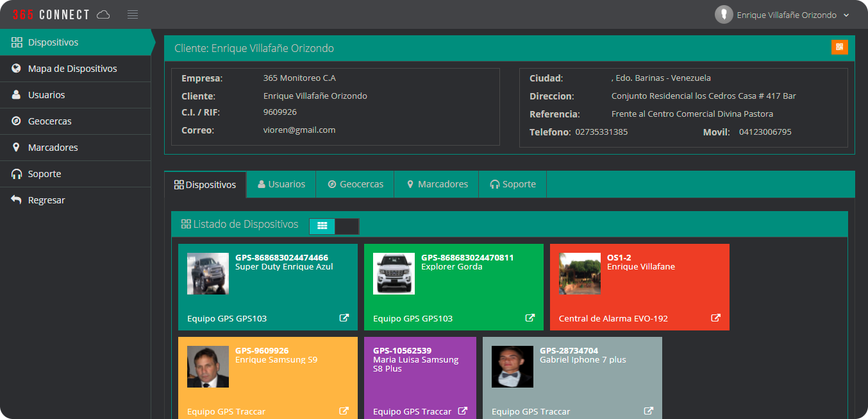868x419 pixels.
Task: Click the hamburger menu icon in header
Action: [x=133, y=15]
